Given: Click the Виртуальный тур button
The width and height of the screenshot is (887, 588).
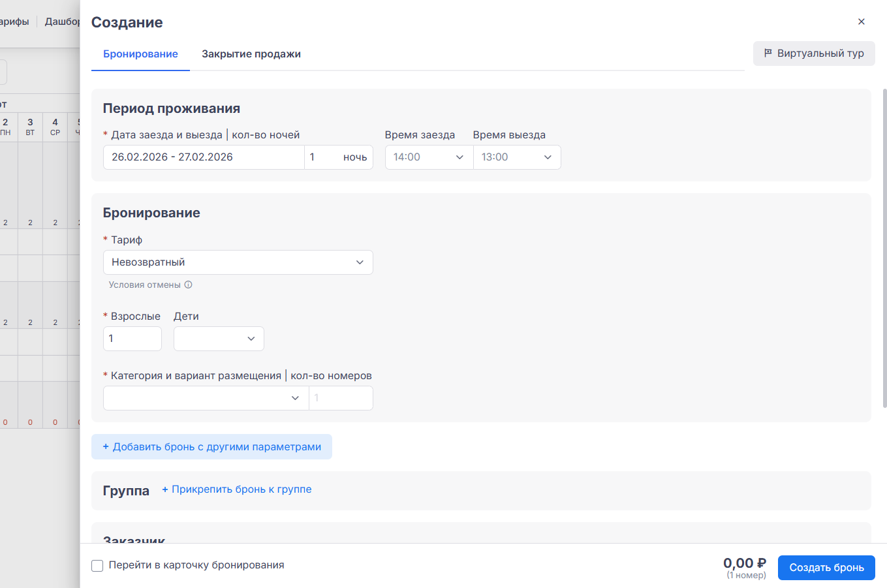Looking at the screenshot, I should coord(813,54).
